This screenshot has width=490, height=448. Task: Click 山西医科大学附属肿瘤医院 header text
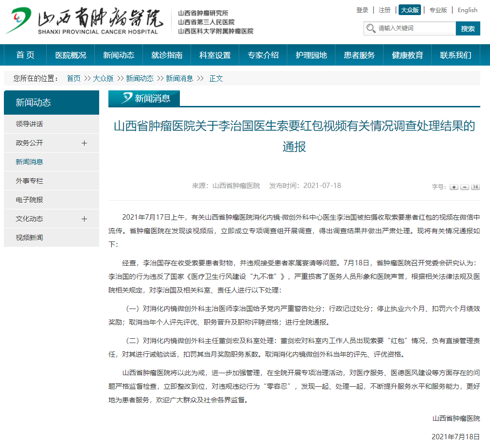pyautogui.click(x=216, y=31)
